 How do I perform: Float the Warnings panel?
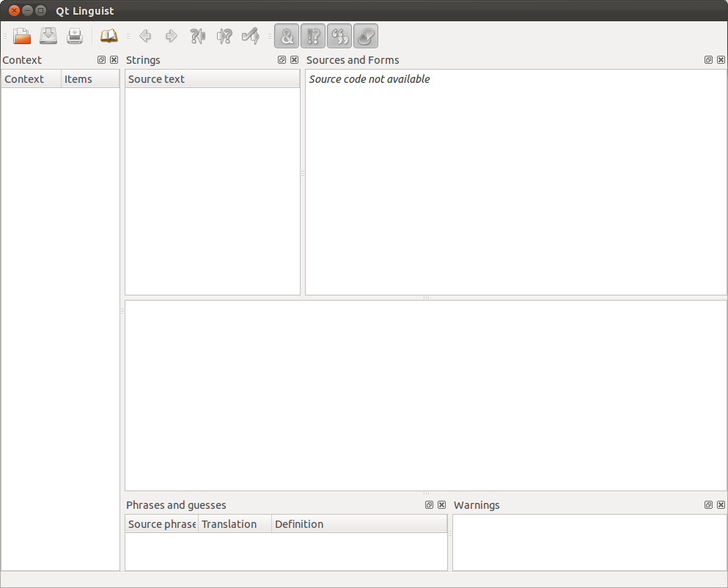pos(708,505)
